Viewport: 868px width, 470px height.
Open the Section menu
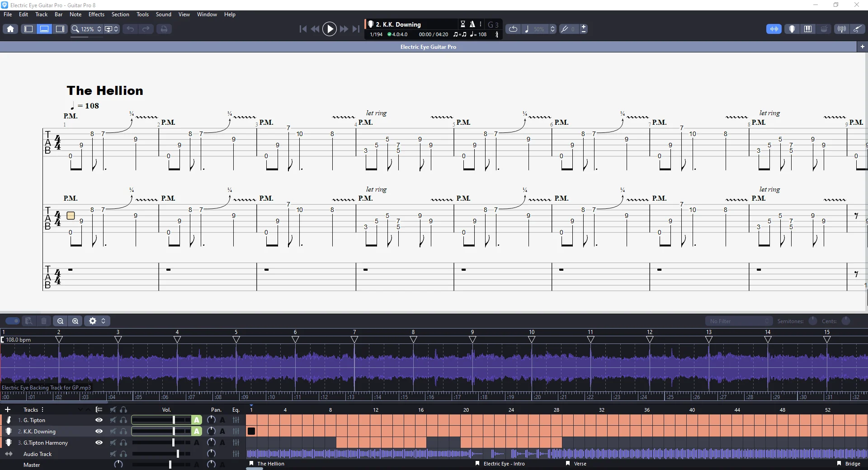[x=120, y=14]
